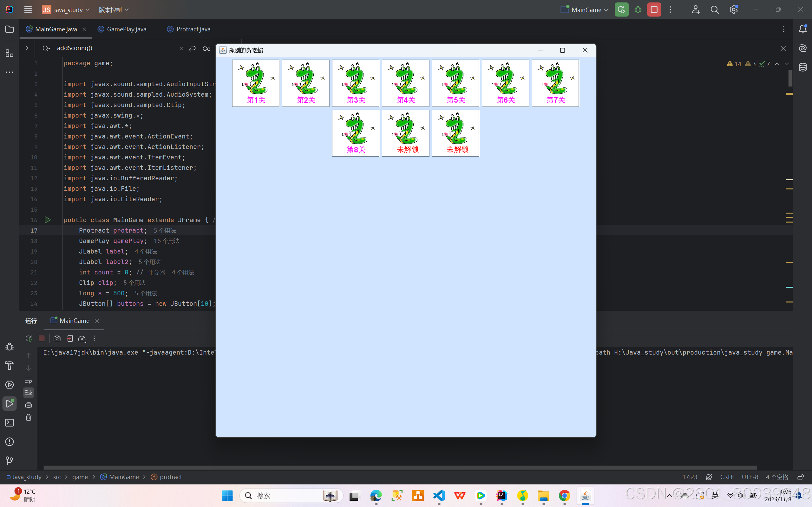Viewport: 812px width, 507px height.
Task: Open the Structure tool window icon
Action: coord(10,53)
